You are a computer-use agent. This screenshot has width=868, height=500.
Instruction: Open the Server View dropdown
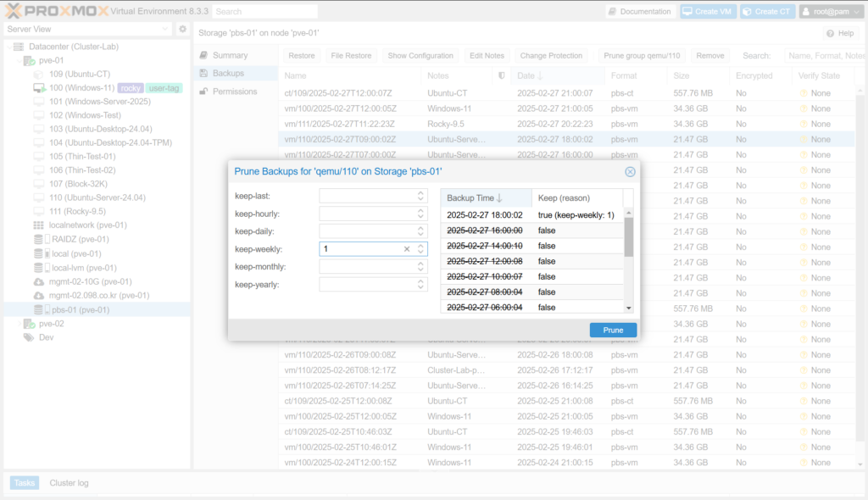coord(164,29)
